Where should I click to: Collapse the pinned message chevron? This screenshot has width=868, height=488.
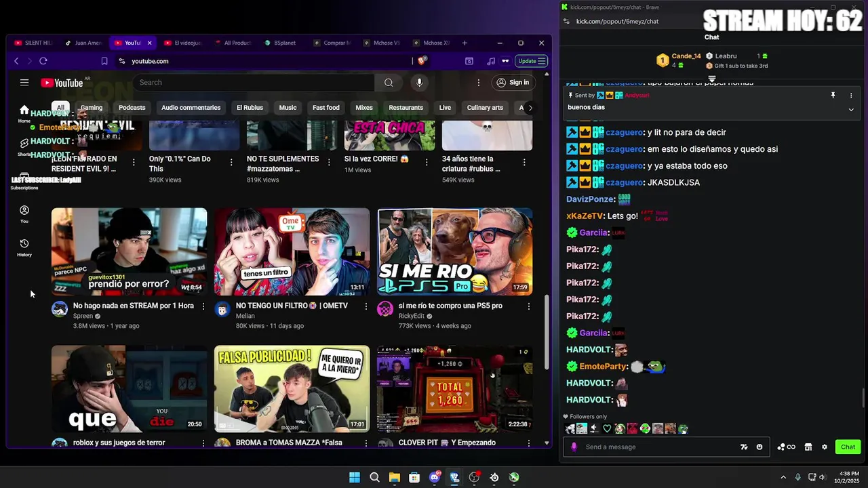(851, 109)
